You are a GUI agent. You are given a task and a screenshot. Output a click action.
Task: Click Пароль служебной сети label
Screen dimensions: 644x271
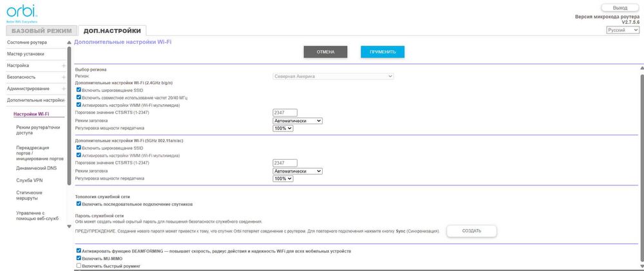99,216
